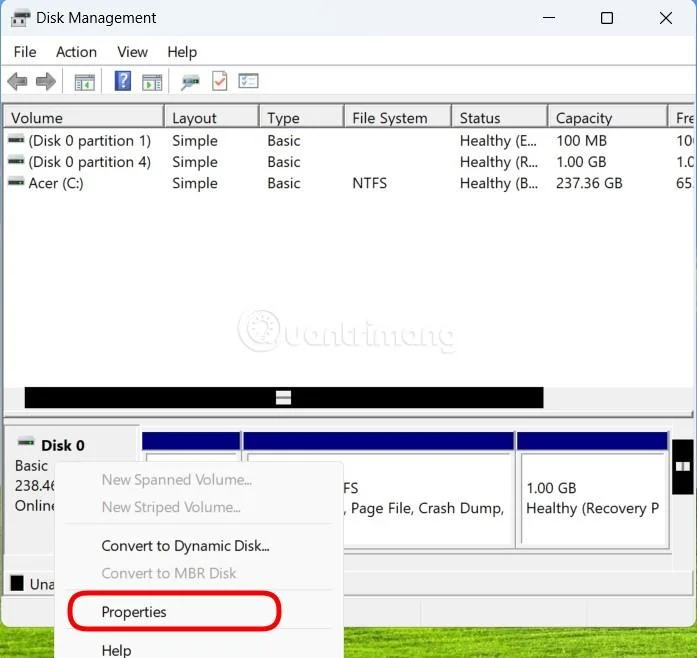Click the Disk 0 label in disk pane
697x658 pixels.
(x=63, y=445)
